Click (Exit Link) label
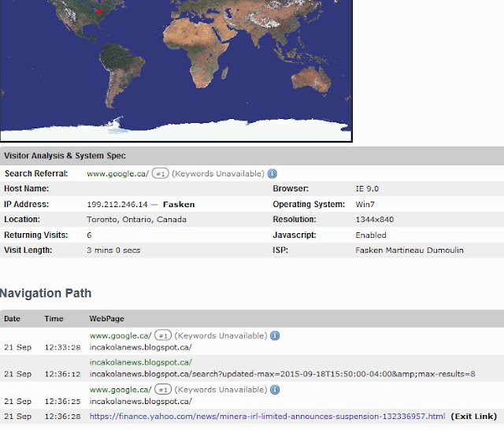The image size is (504, 430). coord(474,417)
